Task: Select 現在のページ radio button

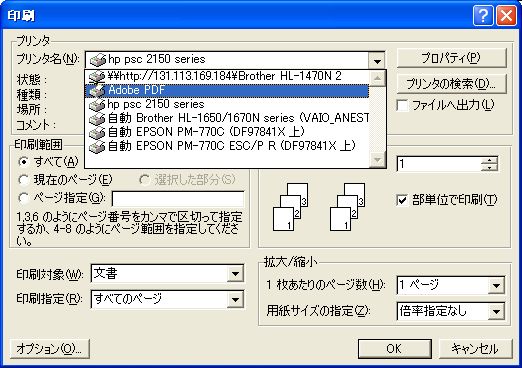Action: (x=24, y=180)
